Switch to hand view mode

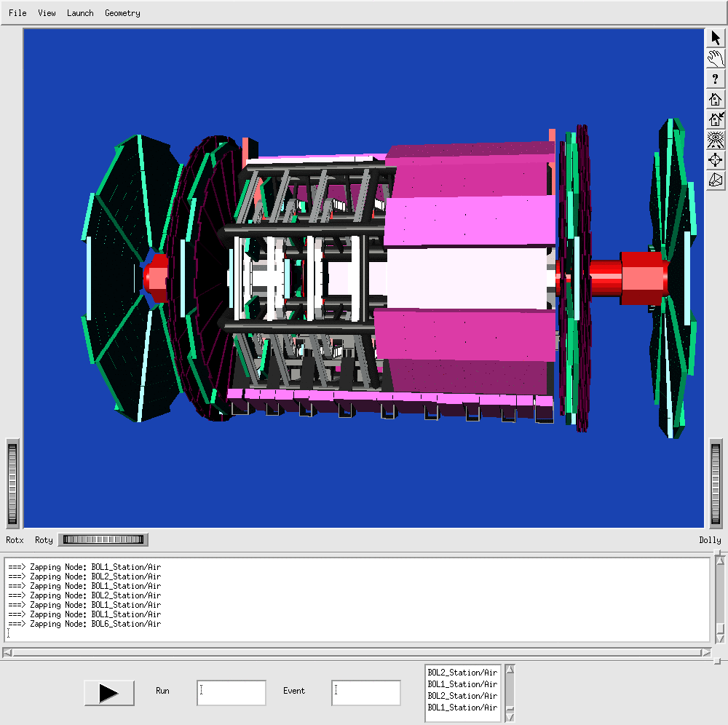pyautogui.click(x=716, y=59)
